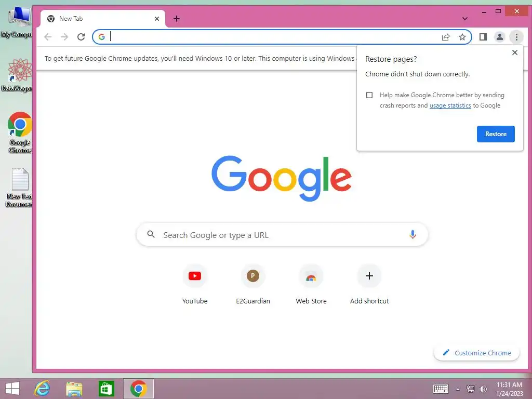Click the Chrome taskbar button
532x399 pixels.
pos(138,389)
